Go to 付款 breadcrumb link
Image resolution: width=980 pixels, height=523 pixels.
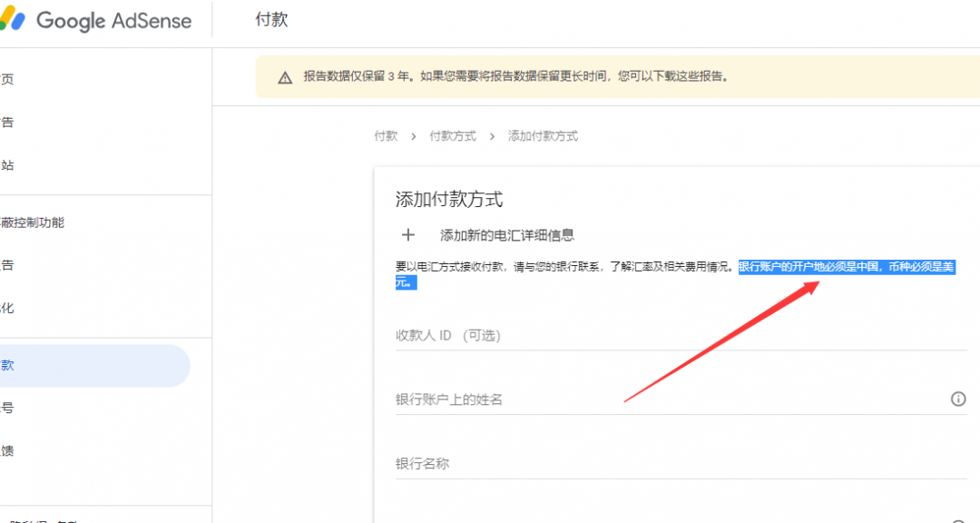point(386,136)
